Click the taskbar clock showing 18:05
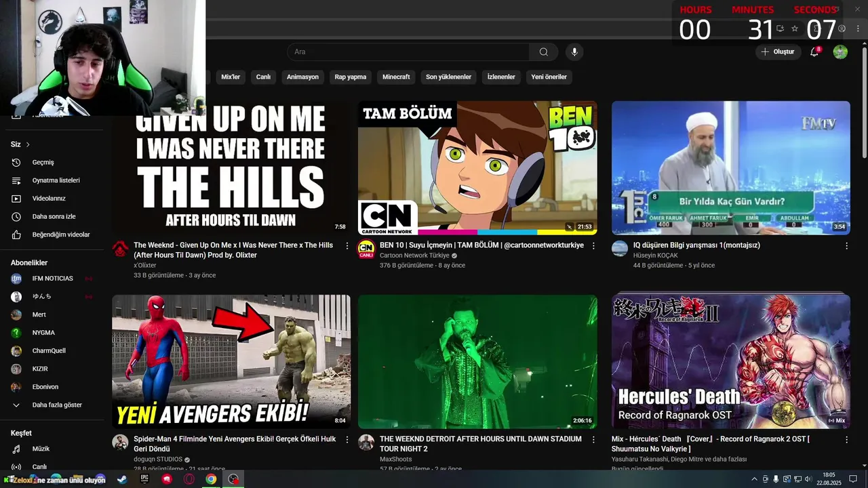Image resolution: width=868 pixels, height=488 pixels. point(829,479)
